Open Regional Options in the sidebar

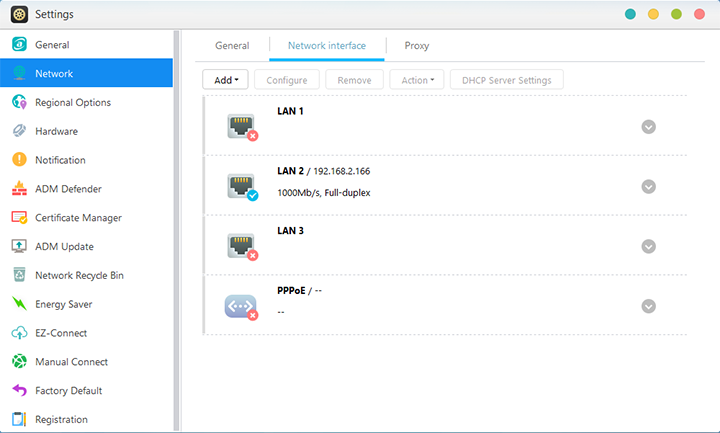pos(73,103)
